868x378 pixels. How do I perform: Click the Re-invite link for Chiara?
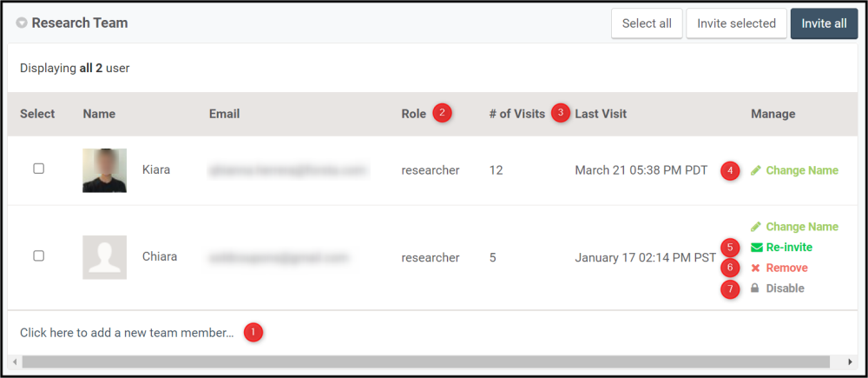789,247
